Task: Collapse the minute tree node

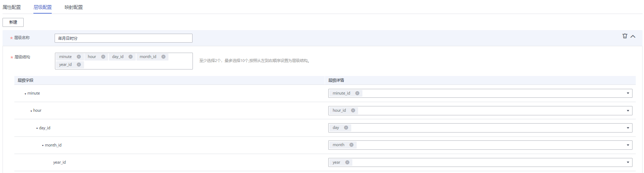Action: (25, 93)
